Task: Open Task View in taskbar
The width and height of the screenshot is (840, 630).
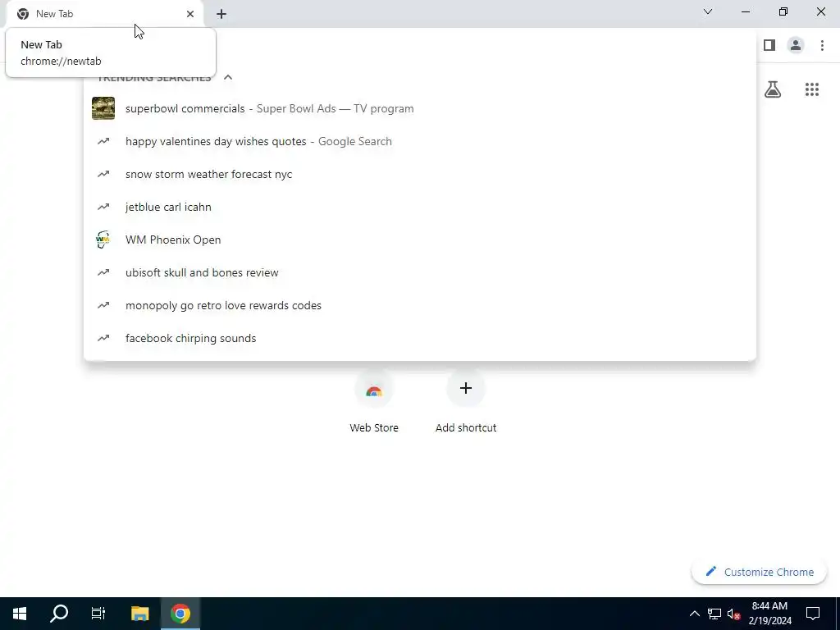Action: (98, 614)
